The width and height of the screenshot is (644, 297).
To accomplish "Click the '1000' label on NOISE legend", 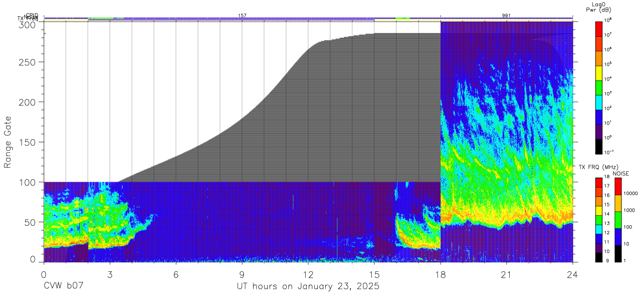I will coord(630,211).
